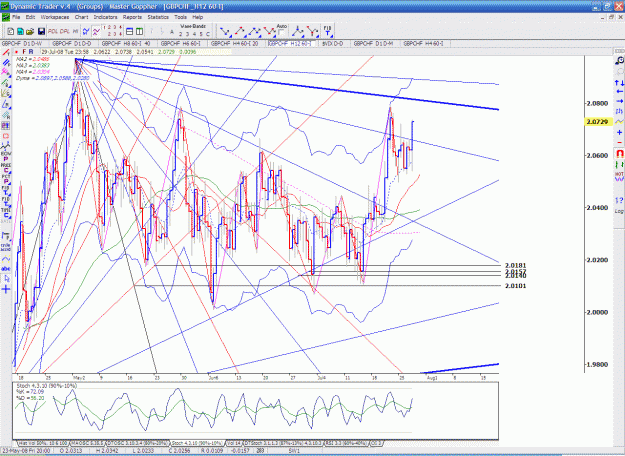Click the blue plus icon in right sidebar
Image resolution: width=625 pixels, height=456 pixels.
pos(619,132)
